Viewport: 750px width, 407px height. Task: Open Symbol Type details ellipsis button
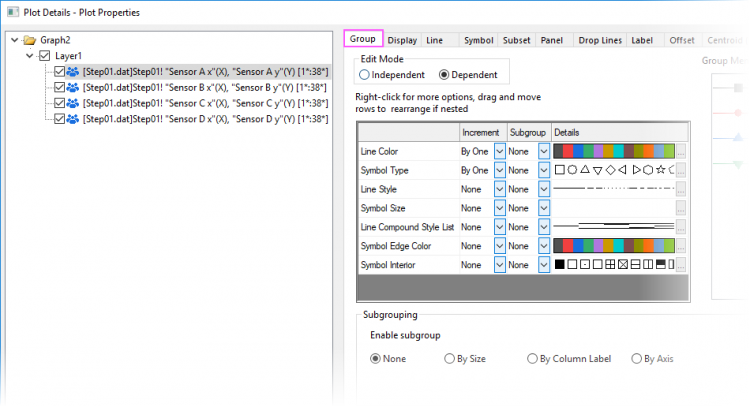click(x=681, y=170)
